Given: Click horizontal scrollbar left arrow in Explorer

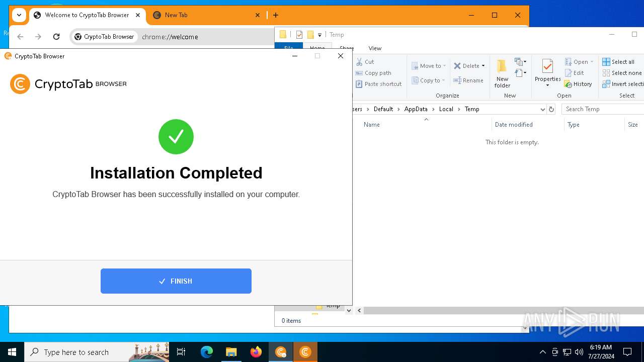Looking at the screenshot, I should tap(359, 311).
